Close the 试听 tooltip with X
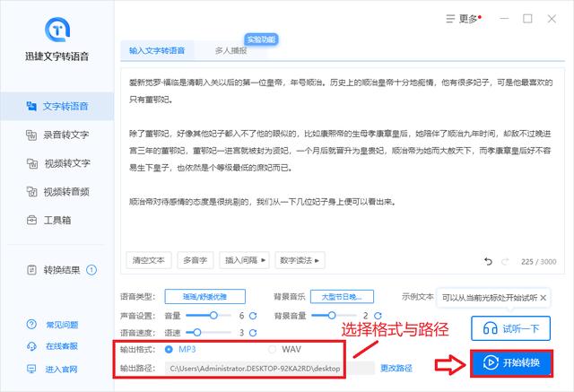Screen dimensions: 574x392 click(542, 297)
